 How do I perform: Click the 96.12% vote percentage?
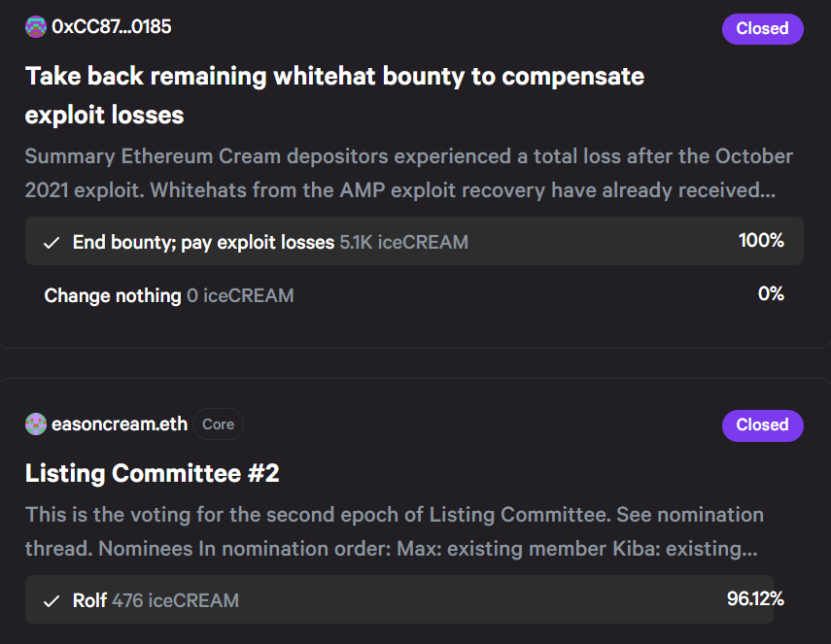[755, 599]
